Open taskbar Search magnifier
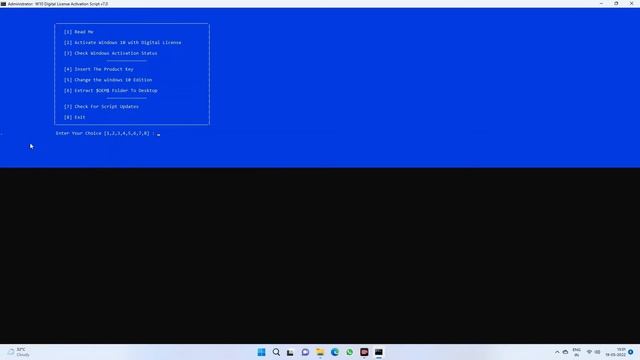Image resolution: width=640 pixels, height=360 pixels. [x=276, y=352]
